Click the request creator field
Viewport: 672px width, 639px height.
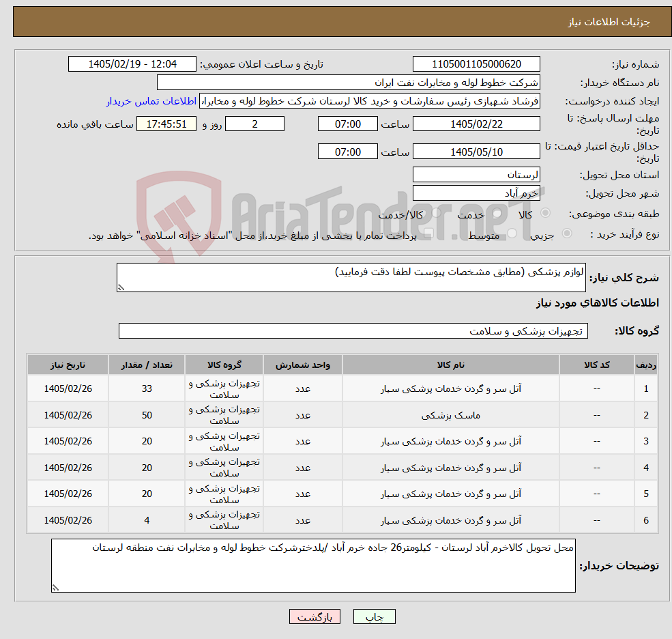pos(369,101)
